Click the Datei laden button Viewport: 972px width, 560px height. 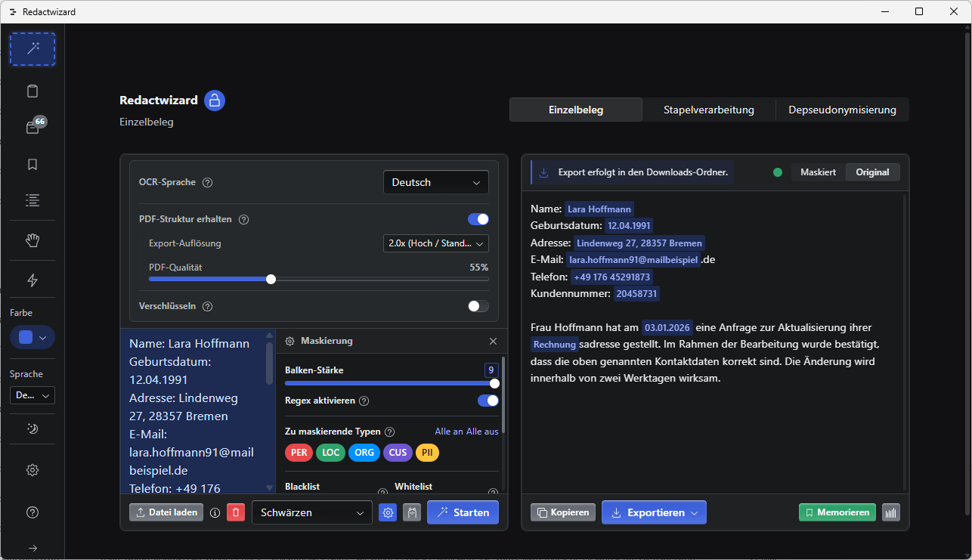[x=166, y=512]
